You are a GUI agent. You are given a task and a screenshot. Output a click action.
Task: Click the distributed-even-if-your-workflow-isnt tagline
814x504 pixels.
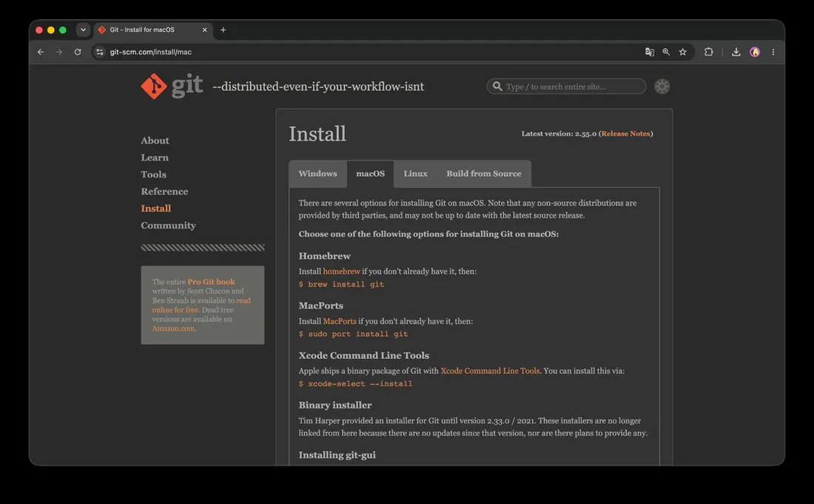[318, 87]
